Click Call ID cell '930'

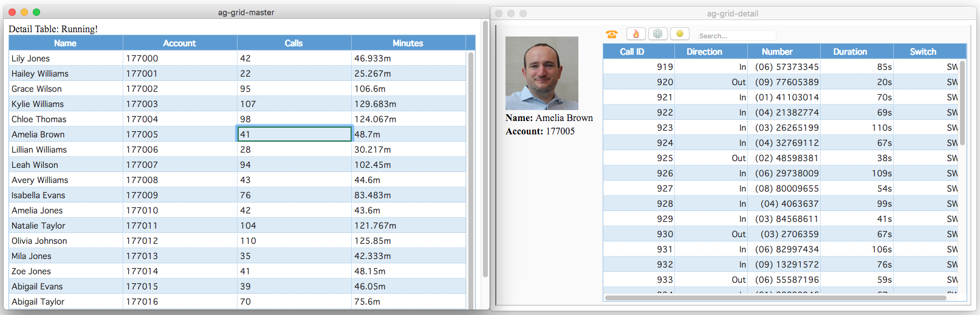click(639, 234)
